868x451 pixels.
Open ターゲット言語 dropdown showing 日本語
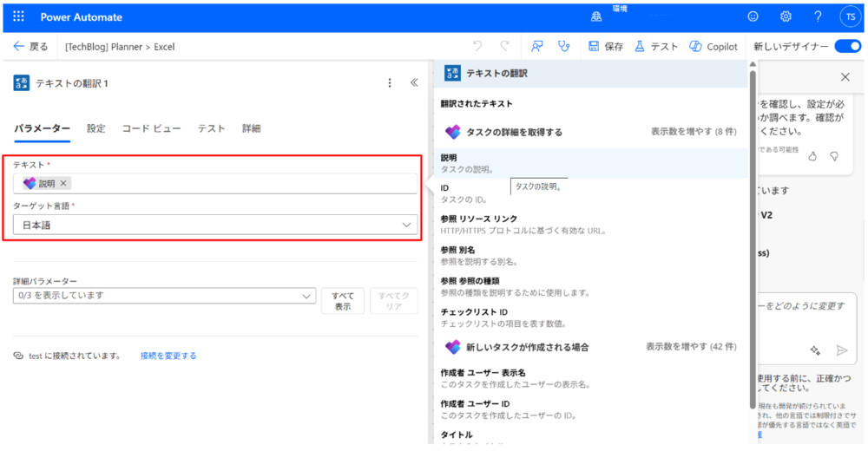tap(215, 225)
